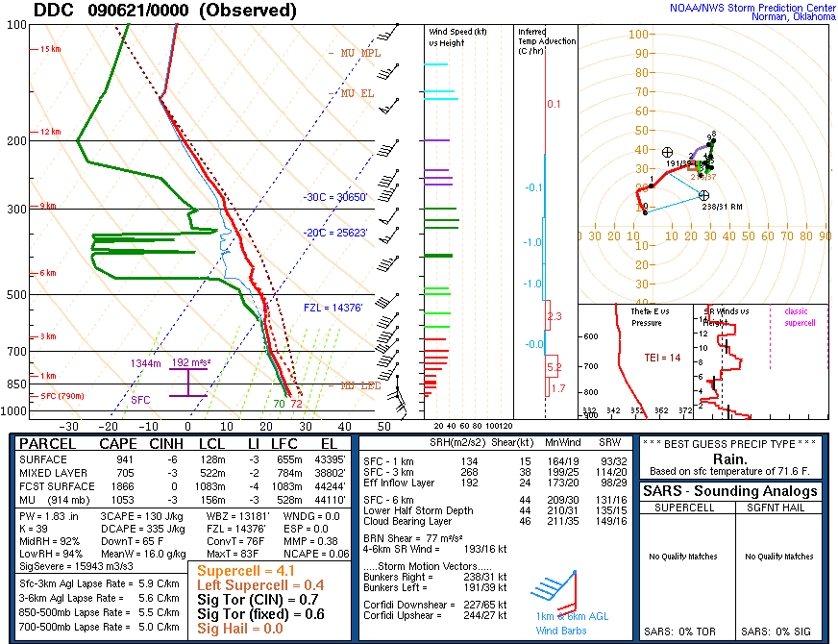
Task: Click the MidRH = 92% value
Action: pyautogui.click(x=49, y=541)
